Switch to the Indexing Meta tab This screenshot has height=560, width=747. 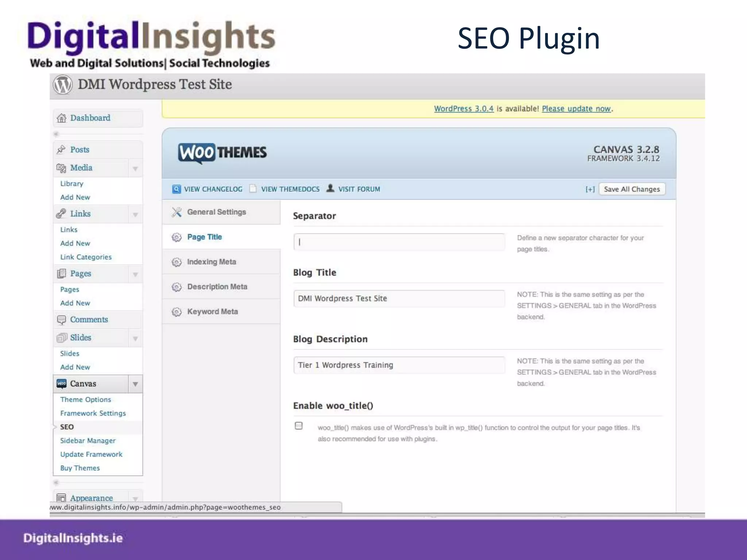point(212,262)
